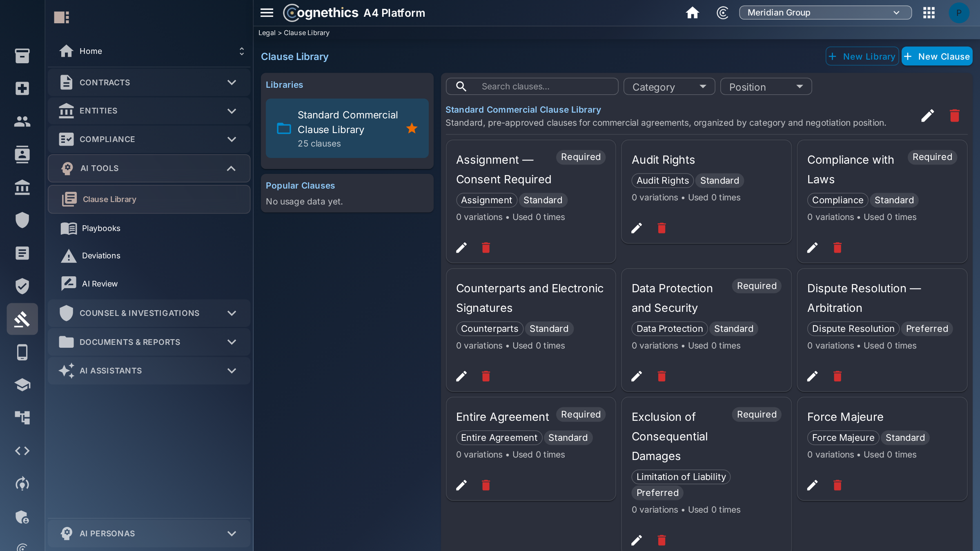980x551 pixels.
Task: Expand the COMPLIANCE menu section
Action: [149, 139]
